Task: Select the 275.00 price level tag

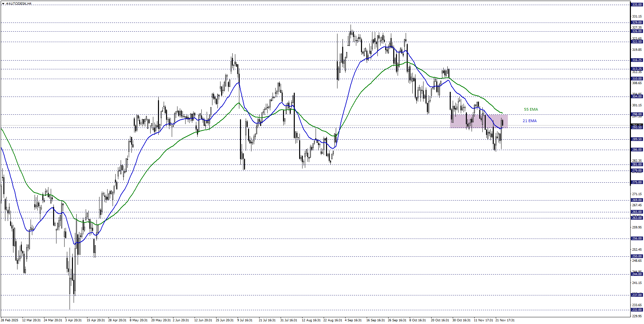Action: pyautogui.click(x=637, y=182)
